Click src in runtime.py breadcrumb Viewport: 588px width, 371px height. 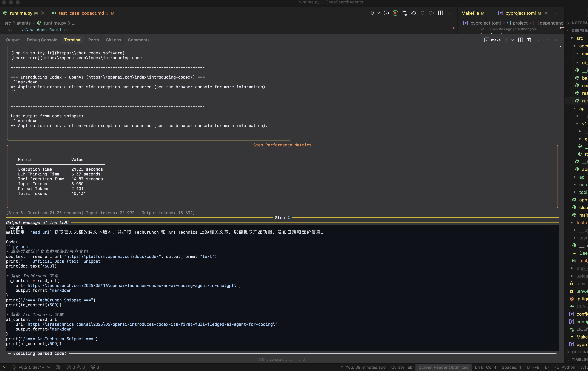point(8,23)
